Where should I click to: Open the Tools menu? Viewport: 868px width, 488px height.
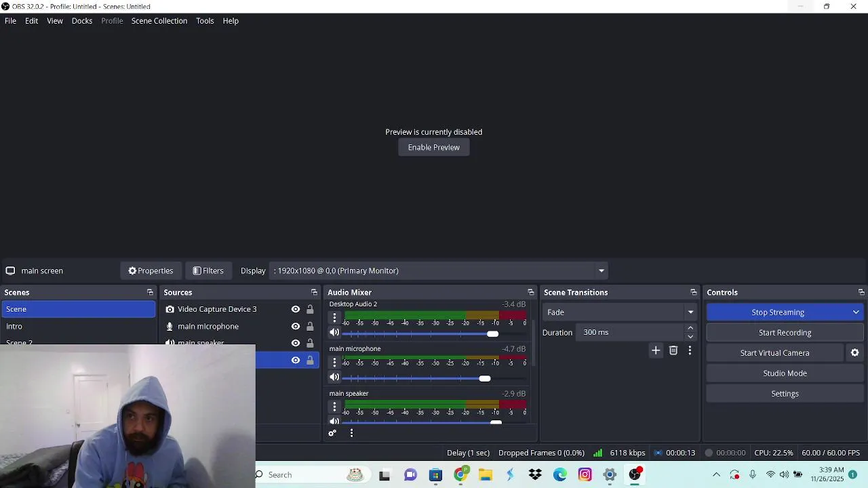(205, 21)
